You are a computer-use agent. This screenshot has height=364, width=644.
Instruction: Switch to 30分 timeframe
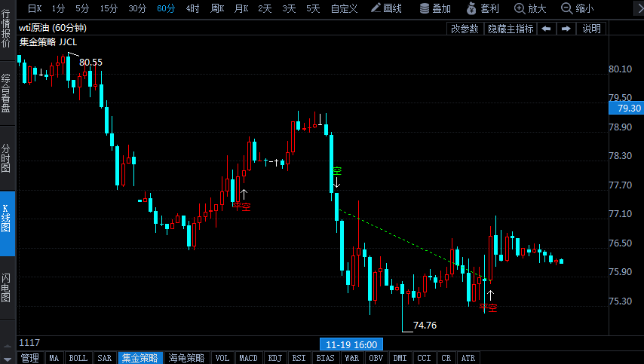pyautogui.click(x=137, y=8)
